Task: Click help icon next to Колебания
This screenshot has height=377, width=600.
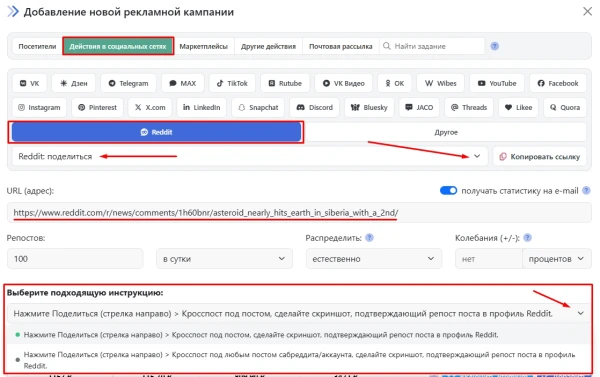Action: (x=527, y=238)
